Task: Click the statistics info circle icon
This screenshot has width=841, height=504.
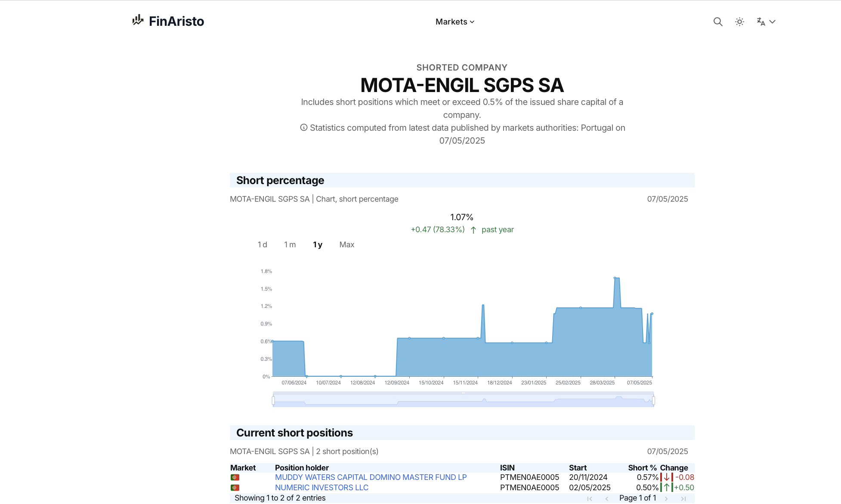Action: [x=304, y=127]
